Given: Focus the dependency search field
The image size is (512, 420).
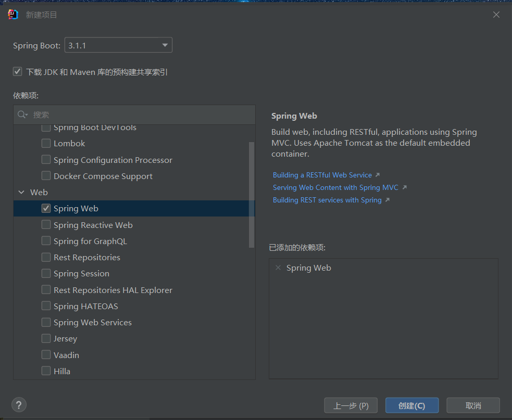Looking at the screenshot, I should 134,114.
